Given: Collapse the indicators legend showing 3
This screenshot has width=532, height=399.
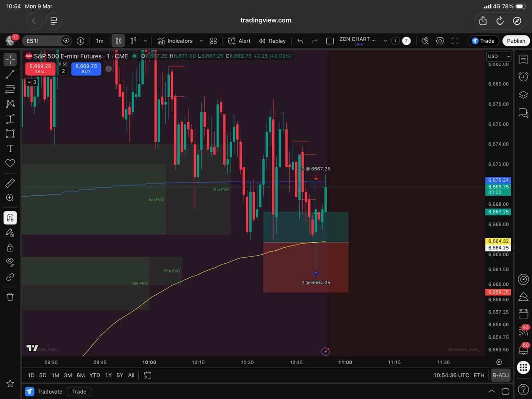Looking at the screenshot, I should tap(31, 82).
